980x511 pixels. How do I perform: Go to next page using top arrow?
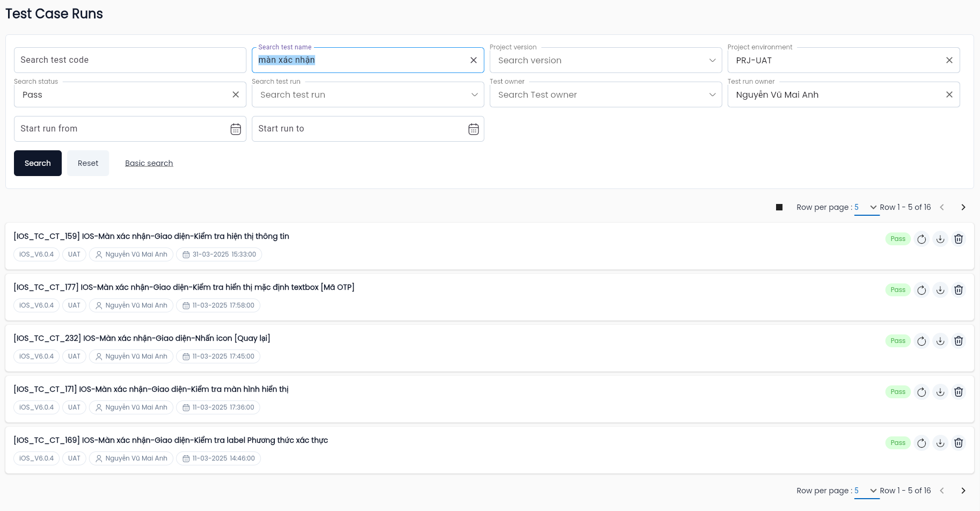point(963,207)
